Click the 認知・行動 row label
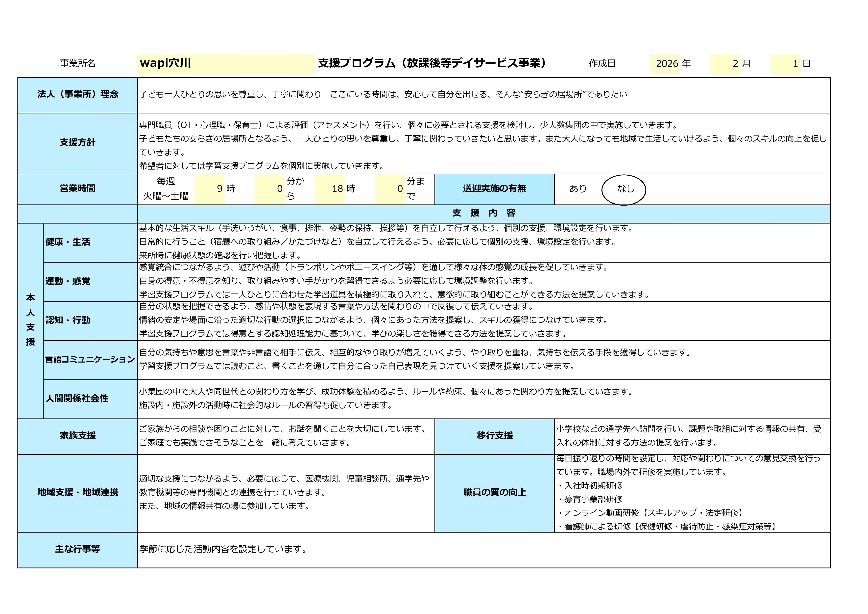Image resolution: width=868 pixels, height=614 pixels. point(68,320)
